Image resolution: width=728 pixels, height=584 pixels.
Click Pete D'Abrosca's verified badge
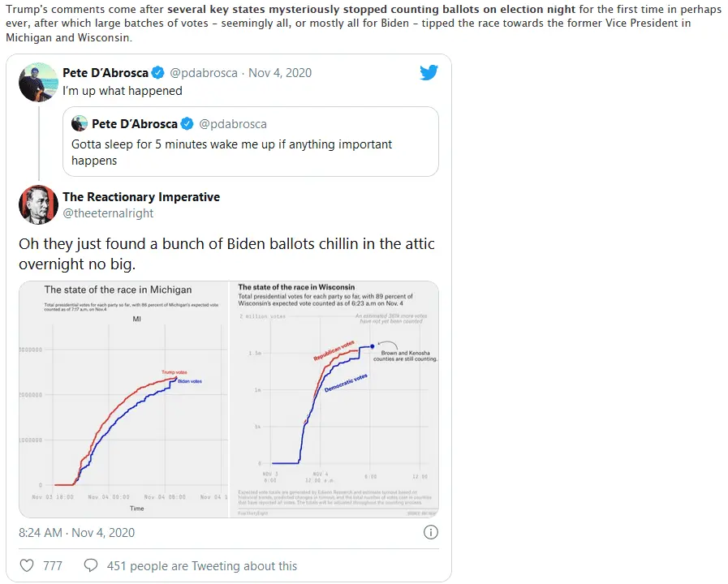[160, 73]
